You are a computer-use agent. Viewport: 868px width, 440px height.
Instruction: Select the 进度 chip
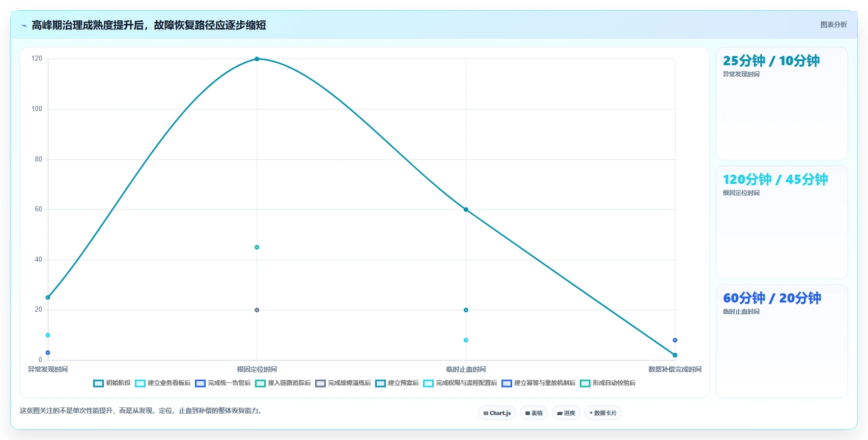(566, 413)
